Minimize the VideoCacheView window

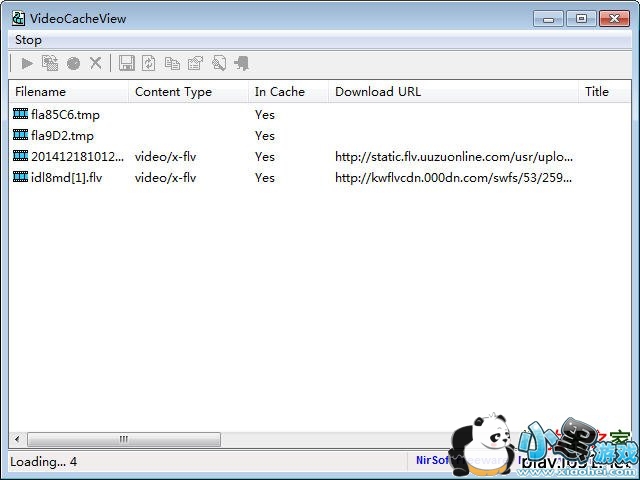(x=548, y=19)
